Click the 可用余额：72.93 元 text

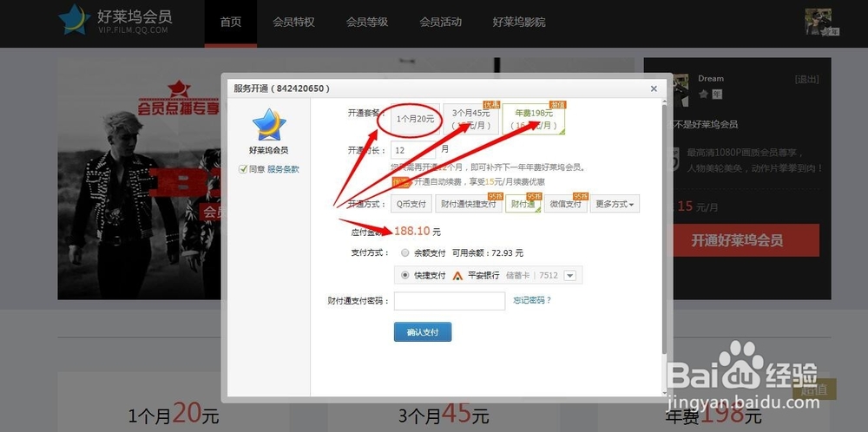point(488,252)
